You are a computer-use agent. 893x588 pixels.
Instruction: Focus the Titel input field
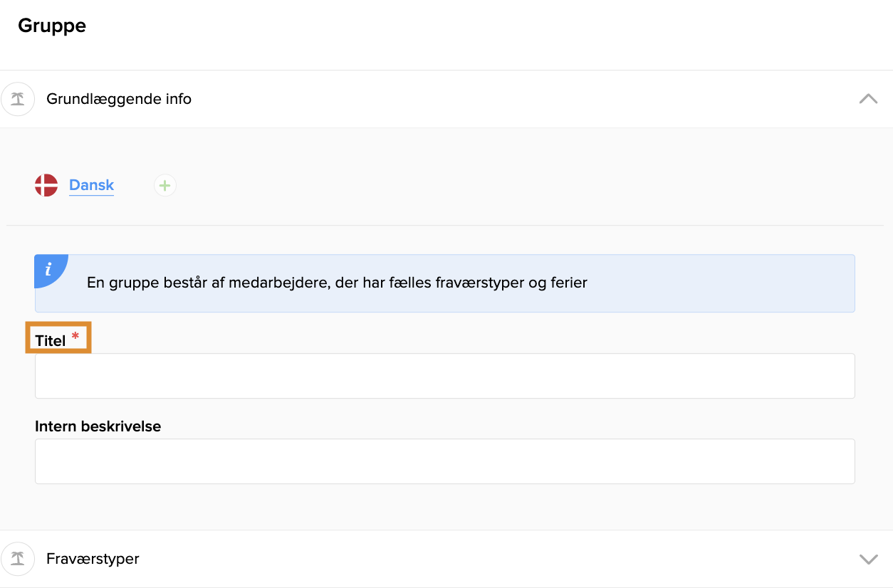tap(445, 376)
